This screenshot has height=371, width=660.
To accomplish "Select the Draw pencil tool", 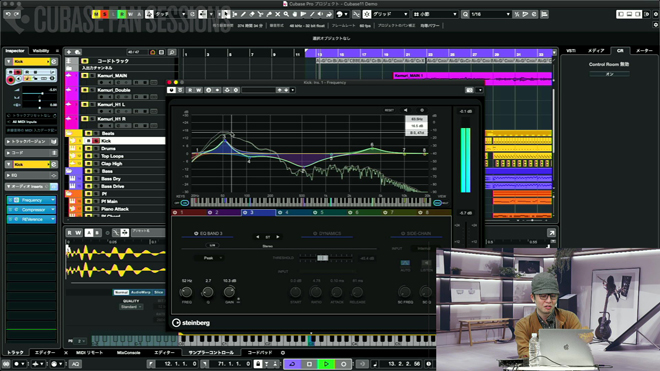I will pyautogui.click(x=243, y=14).
